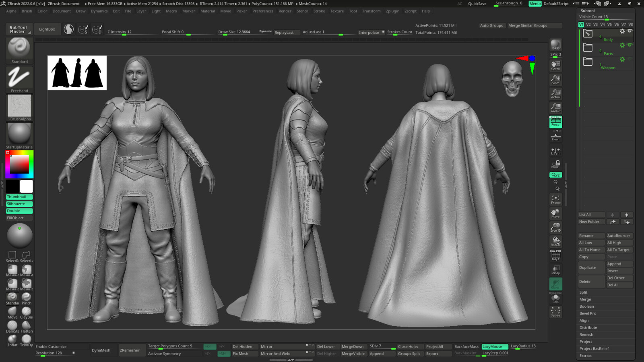644x362 pixels.
Task: Select the Standard brush thumbnail at top
Action: 19,50
